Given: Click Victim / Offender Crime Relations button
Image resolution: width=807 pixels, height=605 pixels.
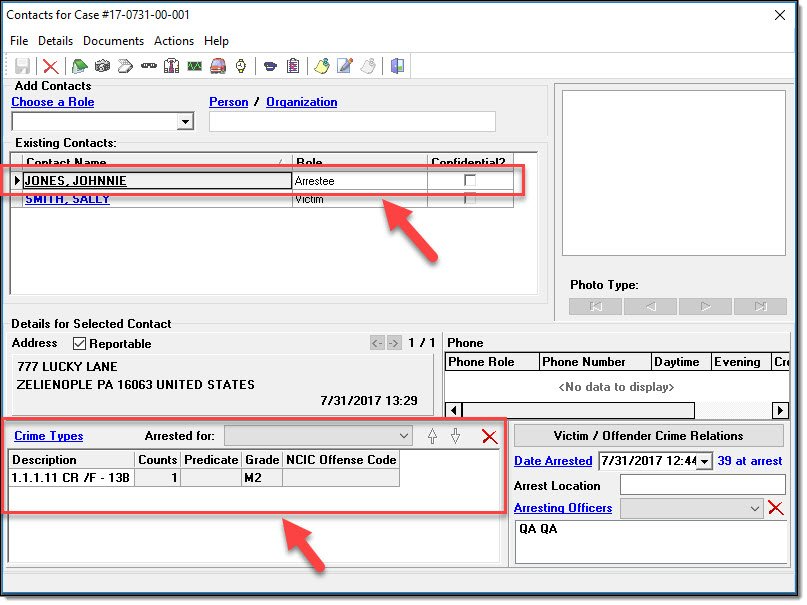Looking at the screenshot, I should pos(648,436).
